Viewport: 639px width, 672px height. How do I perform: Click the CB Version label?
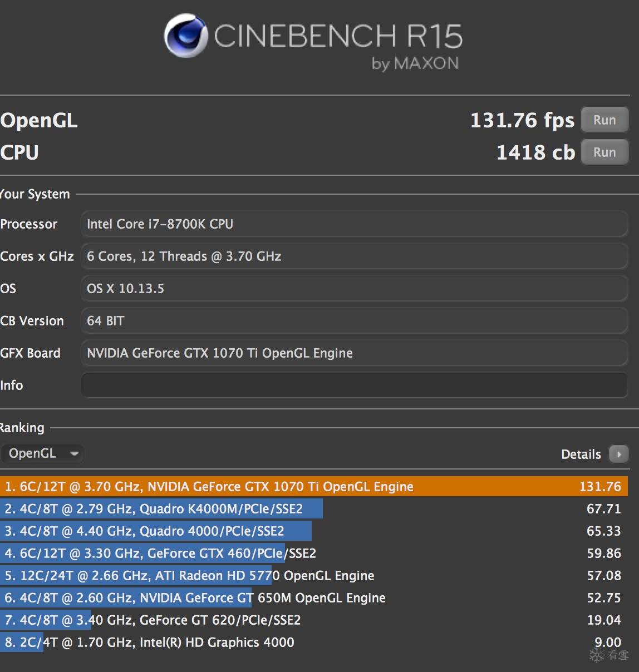(32, 321)
